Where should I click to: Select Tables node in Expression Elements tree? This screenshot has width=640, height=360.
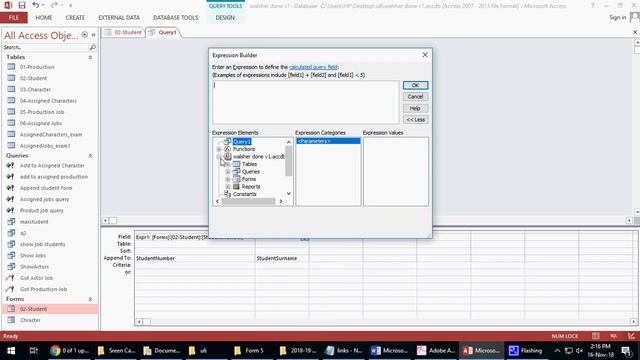[249, 164]
